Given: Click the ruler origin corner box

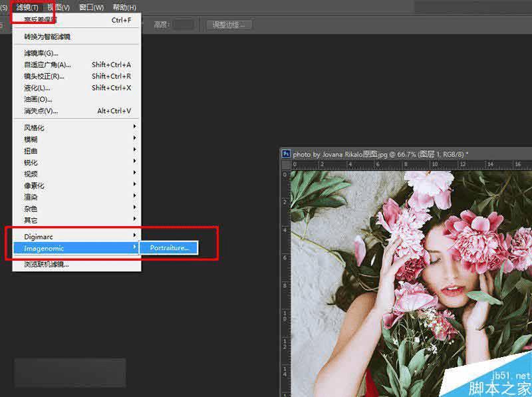Looking at the screenshot, I should (x=286, y=164).
